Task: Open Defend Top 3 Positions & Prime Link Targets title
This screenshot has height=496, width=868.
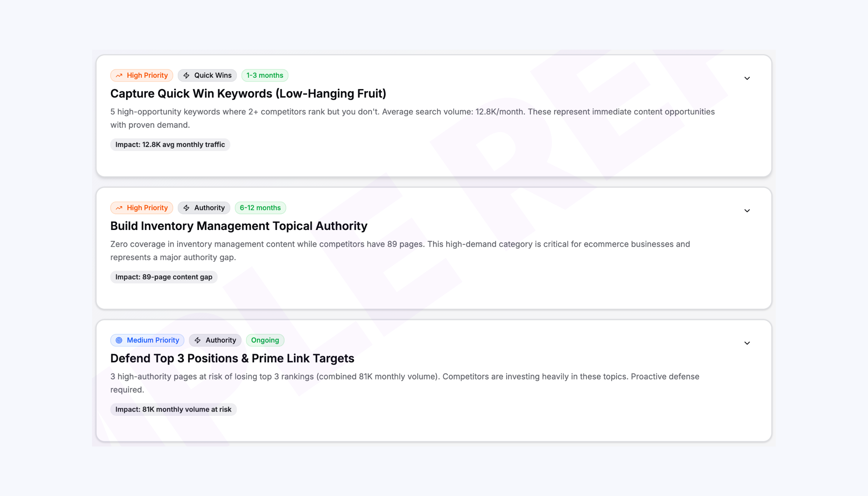Action: pos(232,358)
